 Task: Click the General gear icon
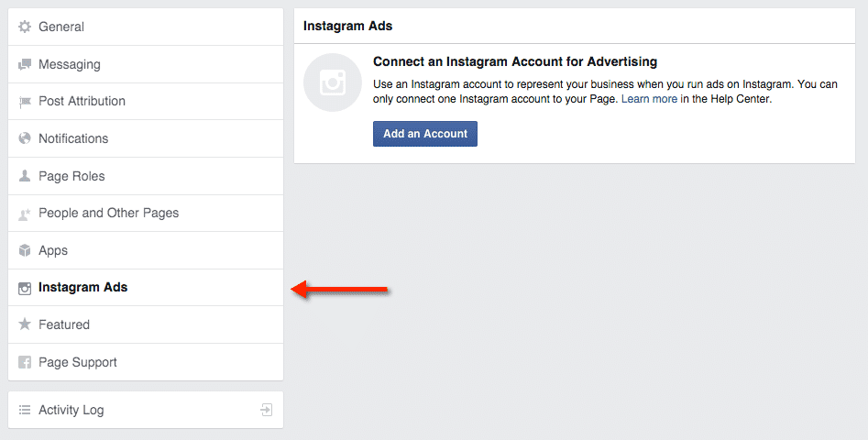click(25, 27)
